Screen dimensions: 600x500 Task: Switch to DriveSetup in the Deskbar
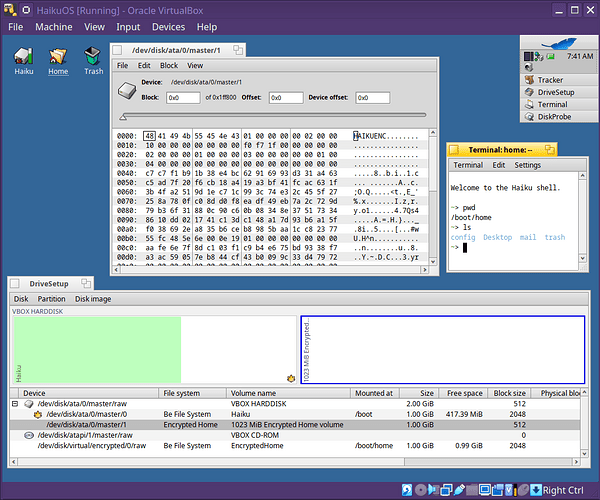point(559,92)
